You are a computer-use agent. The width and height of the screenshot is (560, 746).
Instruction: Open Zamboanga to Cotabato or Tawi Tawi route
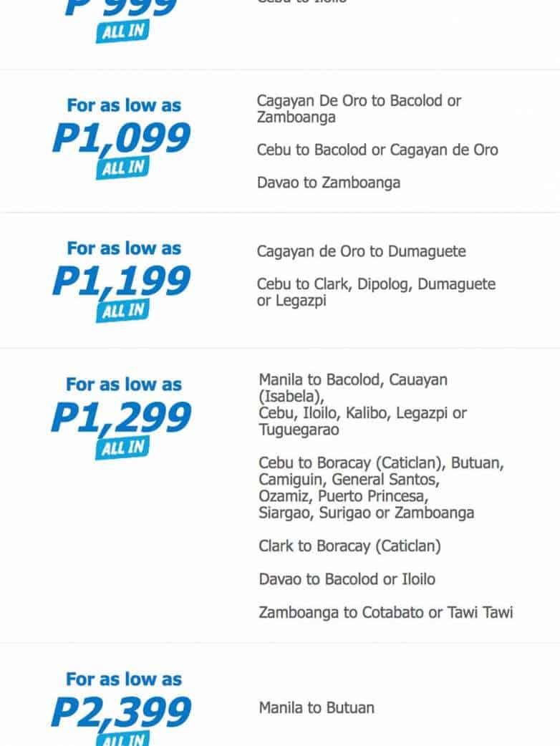(x=386, y=612)
